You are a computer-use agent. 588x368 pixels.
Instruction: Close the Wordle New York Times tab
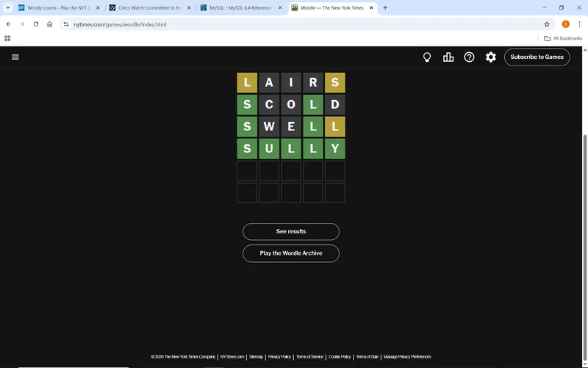tap(371, 7)
